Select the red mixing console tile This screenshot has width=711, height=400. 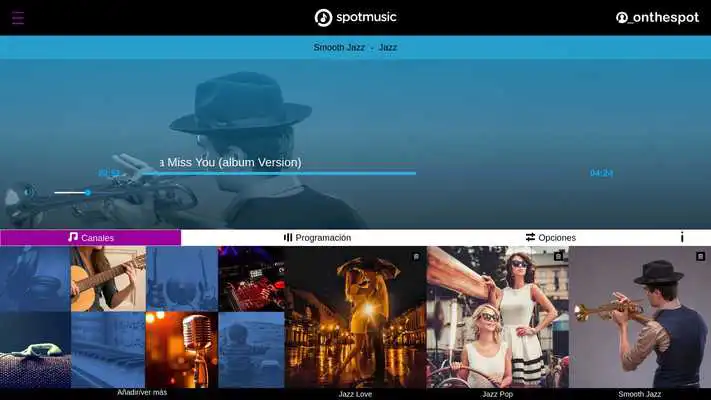251,279
